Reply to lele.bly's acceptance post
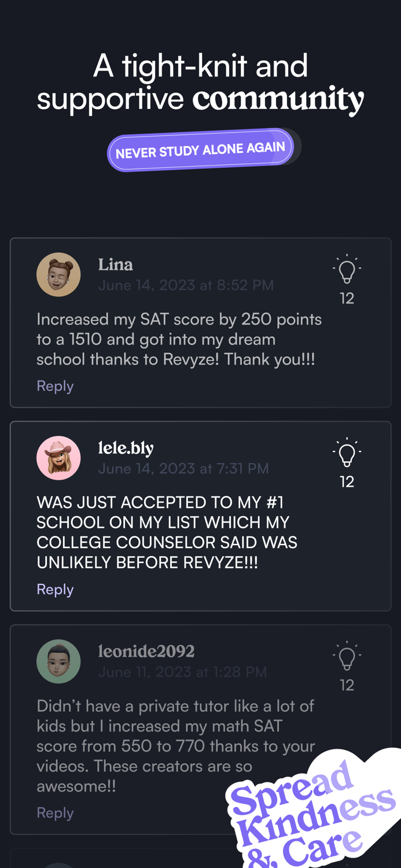The width and height of the screenshot is (401, 868). point(55,589)
